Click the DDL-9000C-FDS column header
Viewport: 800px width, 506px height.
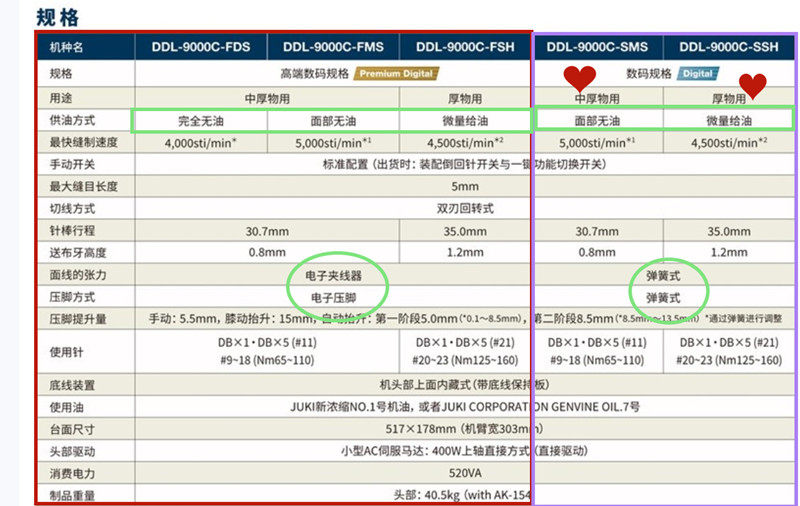[201, 47]
